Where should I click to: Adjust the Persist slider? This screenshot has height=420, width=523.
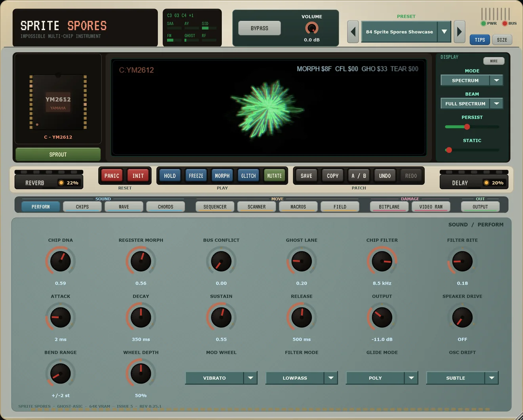(472, 127)
